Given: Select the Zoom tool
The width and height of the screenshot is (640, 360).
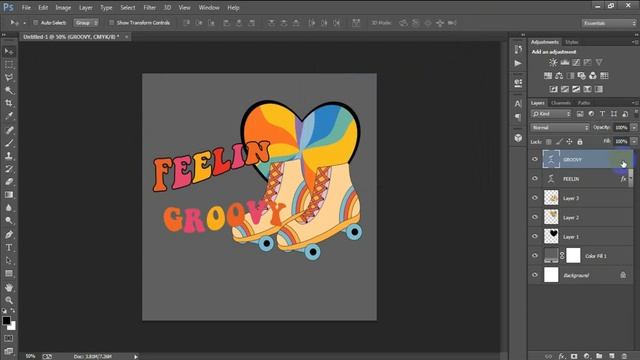Looking at the screenshot, I should [x=9, y=301].
